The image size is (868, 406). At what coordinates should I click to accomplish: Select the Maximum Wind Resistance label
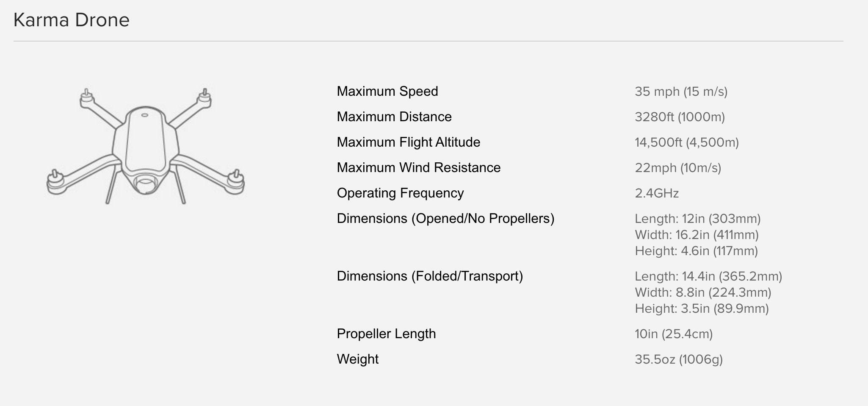point(418,167)
